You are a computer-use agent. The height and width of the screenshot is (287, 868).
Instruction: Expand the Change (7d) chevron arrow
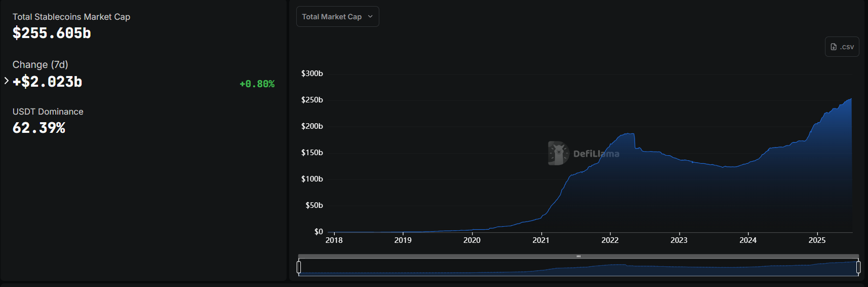point(6,81)
